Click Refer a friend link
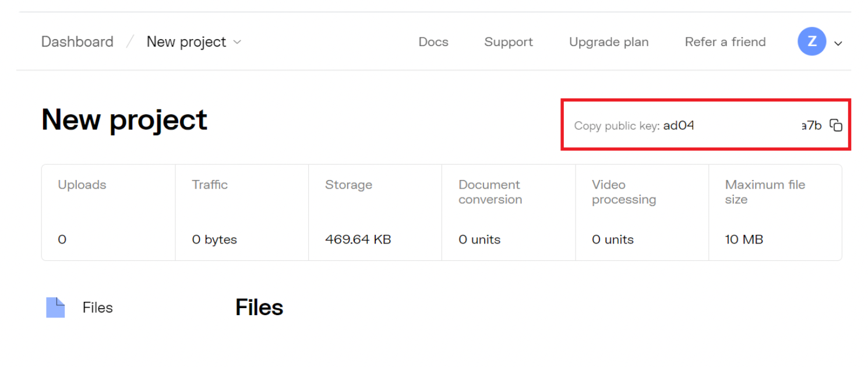Viewport: 868px width, 367px height. 725,42
